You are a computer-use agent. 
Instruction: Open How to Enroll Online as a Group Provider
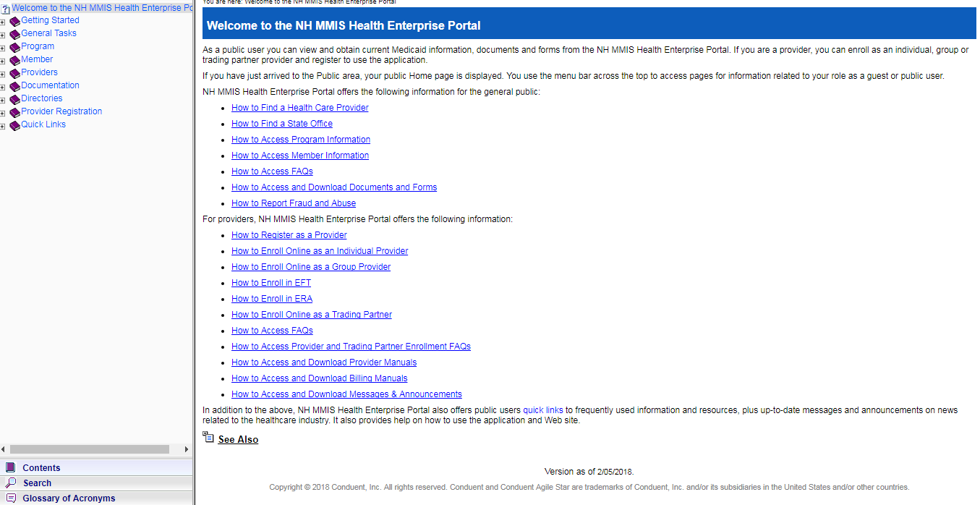(311, 267)
